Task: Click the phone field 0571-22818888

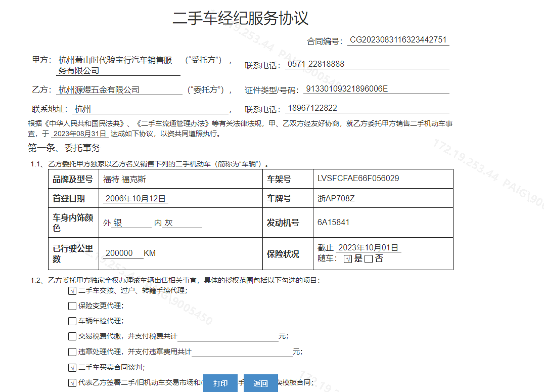Action: (x=368, y=64)
